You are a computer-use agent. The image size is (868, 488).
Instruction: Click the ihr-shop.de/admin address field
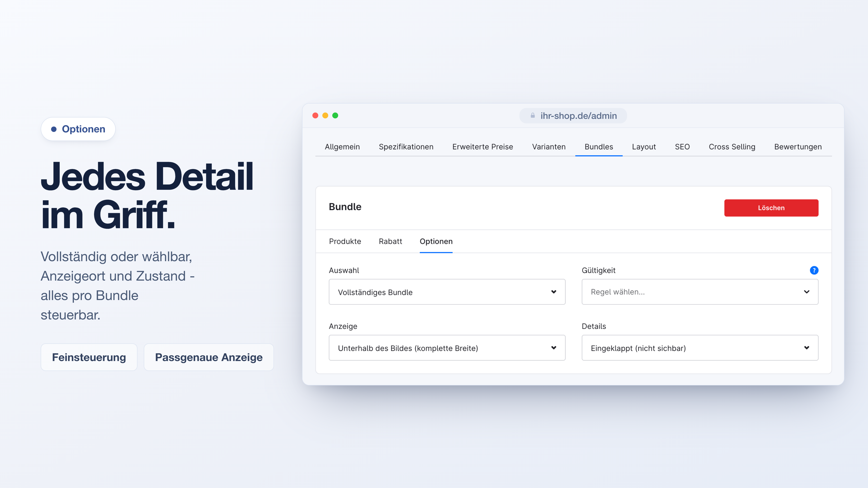(x=573, y=115)
